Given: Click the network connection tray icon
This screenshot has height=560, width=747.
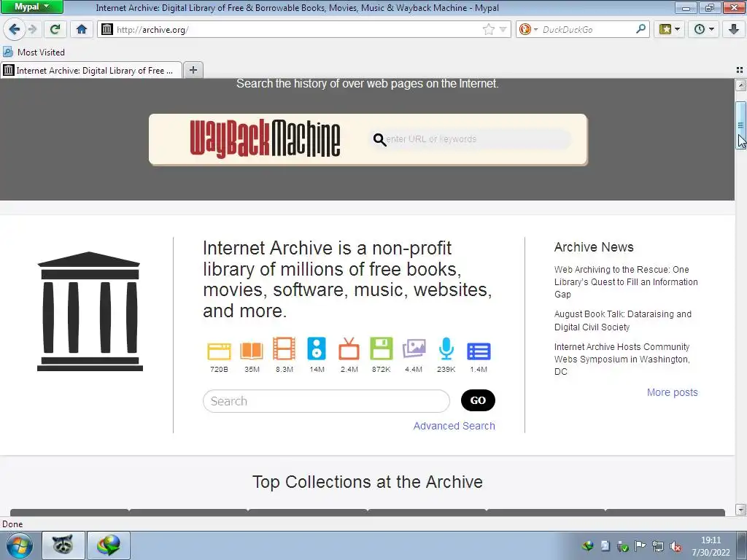Looking at the screenshot, I should pyautogui.click(x=658, y=546).
